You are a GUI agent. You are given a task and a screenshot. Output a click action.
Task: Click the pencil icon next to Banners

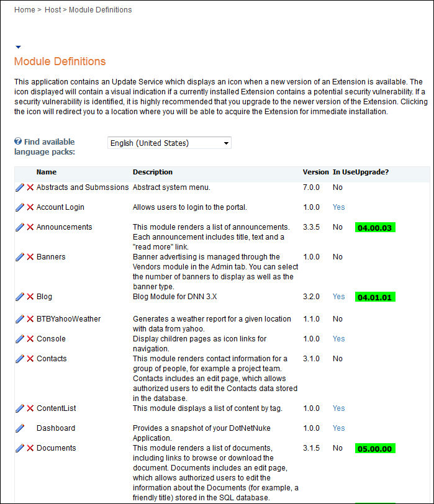click(19, 257)
